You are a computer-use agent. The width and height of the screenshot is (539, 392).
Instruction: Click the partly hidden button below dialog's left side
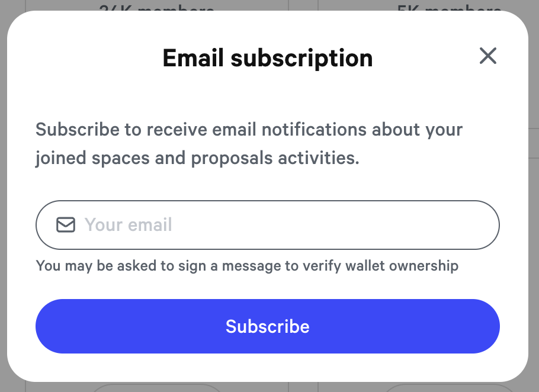156,387
